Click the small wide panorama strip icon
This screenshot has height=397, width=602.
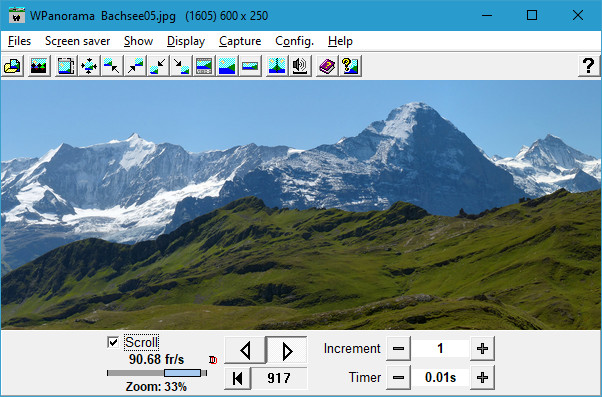tap(250, 66)
